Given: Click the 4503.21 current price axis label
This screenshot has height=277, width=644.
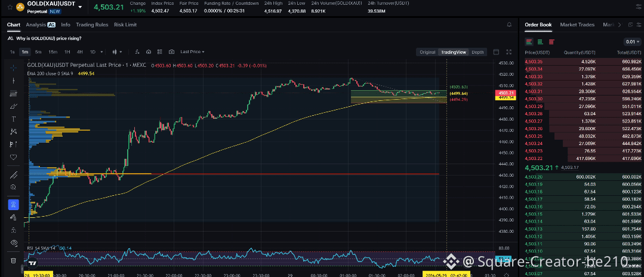Looking at the screenshot, I should (x=504, y=93).
